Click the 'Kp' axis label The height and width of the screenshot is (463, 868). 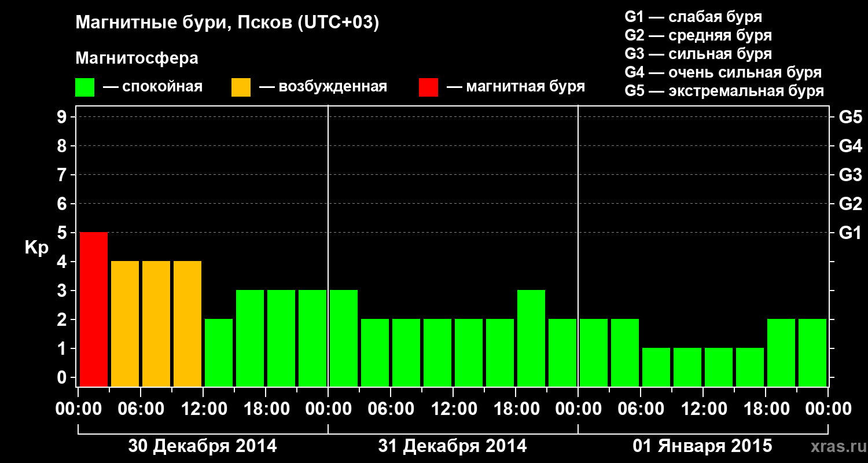click(x=36, y=248)
